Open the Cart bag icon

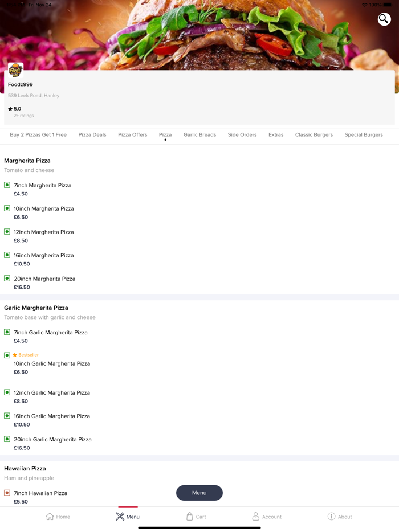coord(189,517)
